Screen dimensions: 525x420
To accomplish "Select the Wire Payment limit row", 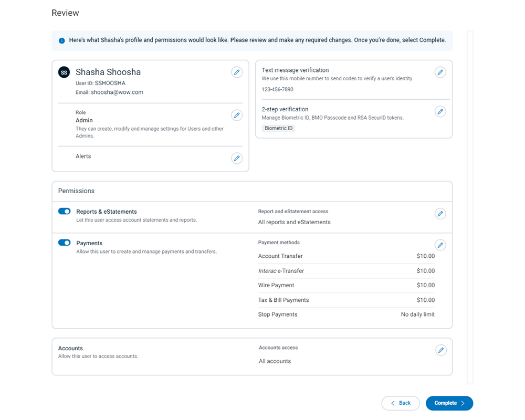I will click(x=276, y=285).
